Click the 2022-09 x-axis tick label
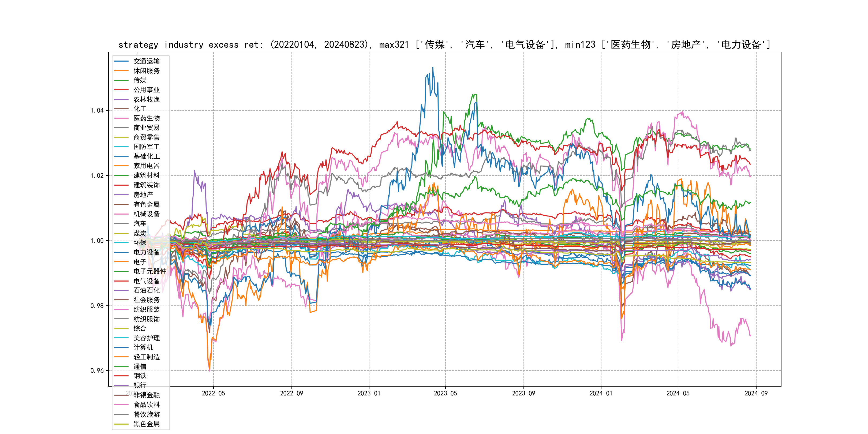The width and height of the screenshot is (868, 434). (x=291, y=393)
